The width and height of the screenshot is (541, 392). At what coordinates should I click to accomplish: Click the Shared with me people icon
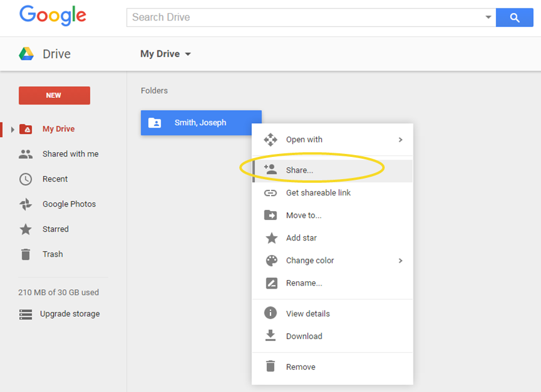tap(25, 154)
